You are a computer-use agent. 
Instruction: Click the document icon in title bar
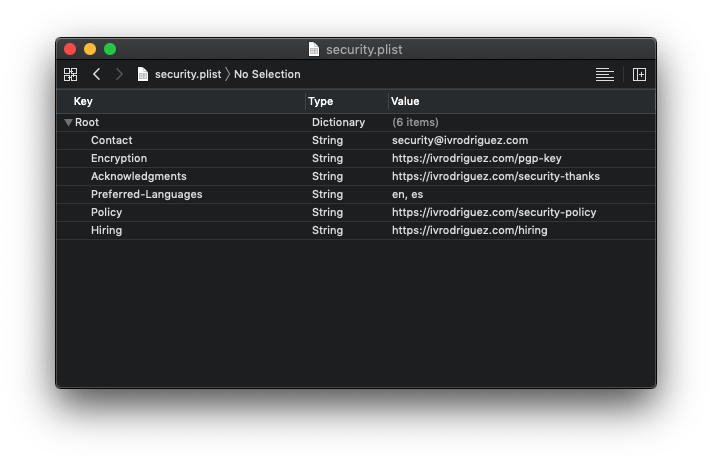pyautogui.click(x=314, y=49)
